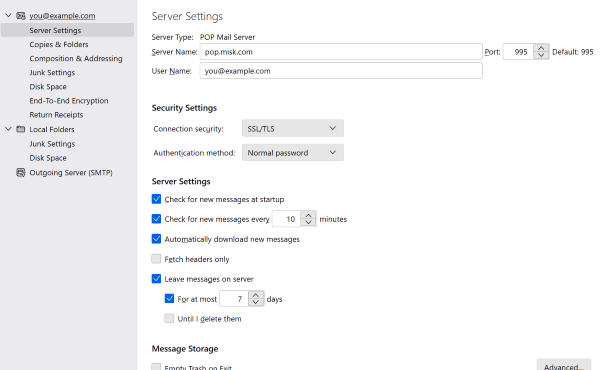The image size is (600, 370).
Task: Open Junk Settings under Local Folders
Action: 52,144
